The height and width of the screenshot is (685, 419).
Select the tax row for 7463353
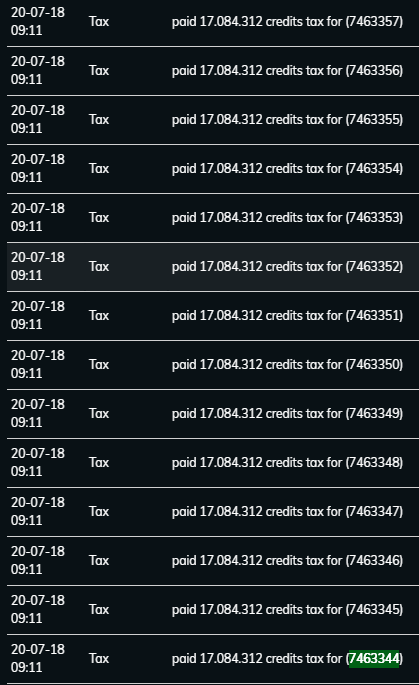(213, 218)
